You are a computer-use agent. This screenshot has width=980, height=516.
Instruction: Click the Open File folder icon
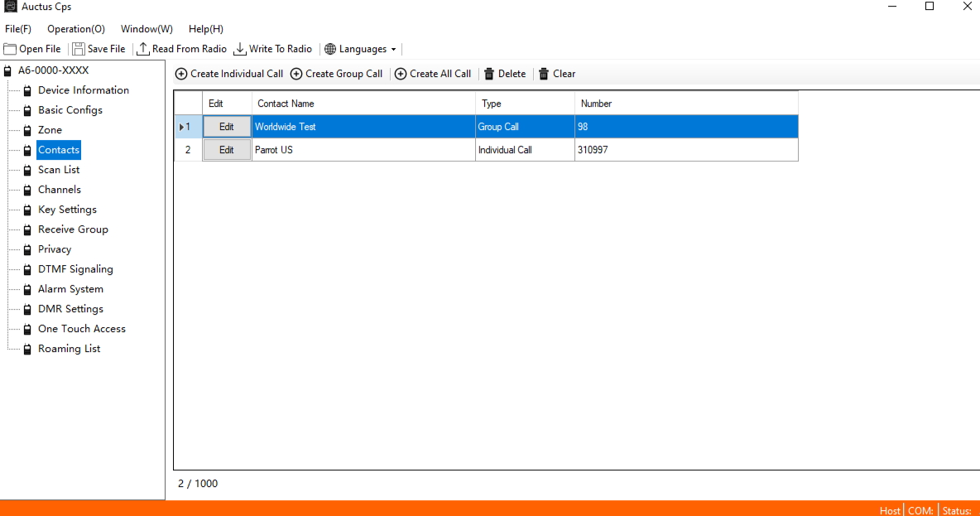point(10,49)
